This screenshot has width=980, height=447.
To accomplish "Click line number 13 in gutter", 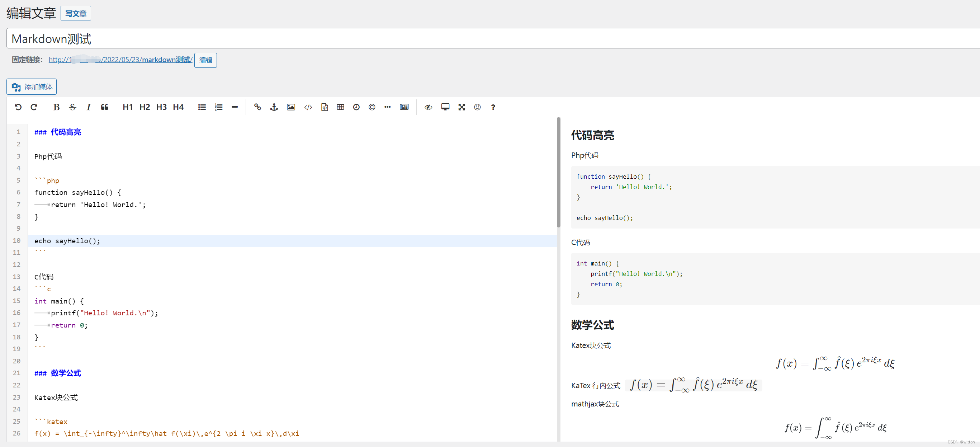I will pyautogui.click(x=17, y=277).
